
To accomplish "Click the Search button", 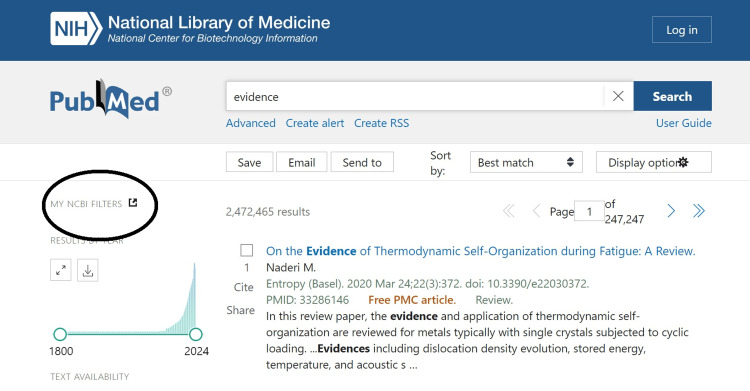I will click(x=673, y=96).
